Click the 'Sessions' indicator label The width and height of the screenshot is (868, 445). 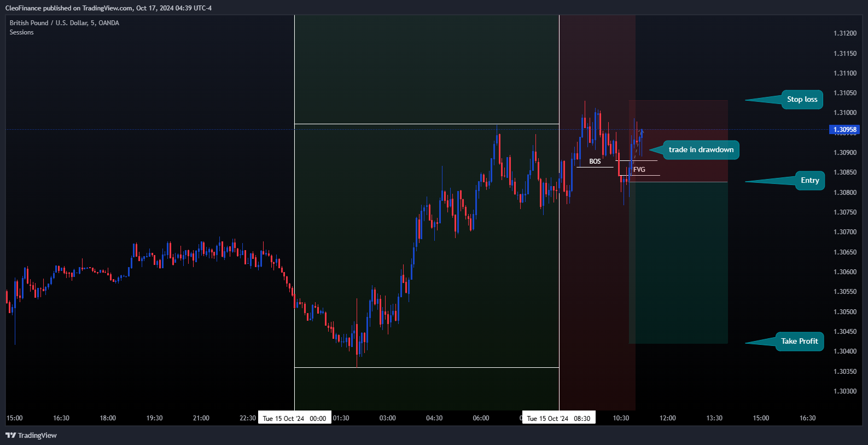pos(21,32)
